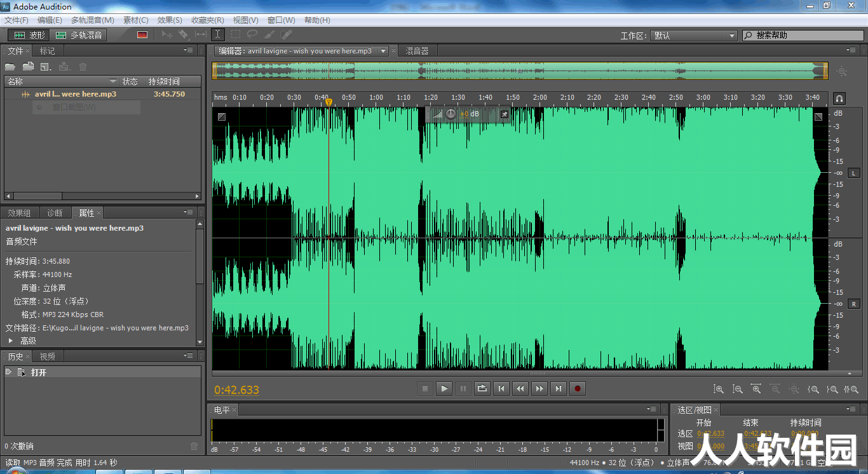Click the Play button in transport
Viewport: 868px width, 474px height.
tap(444, 388)
